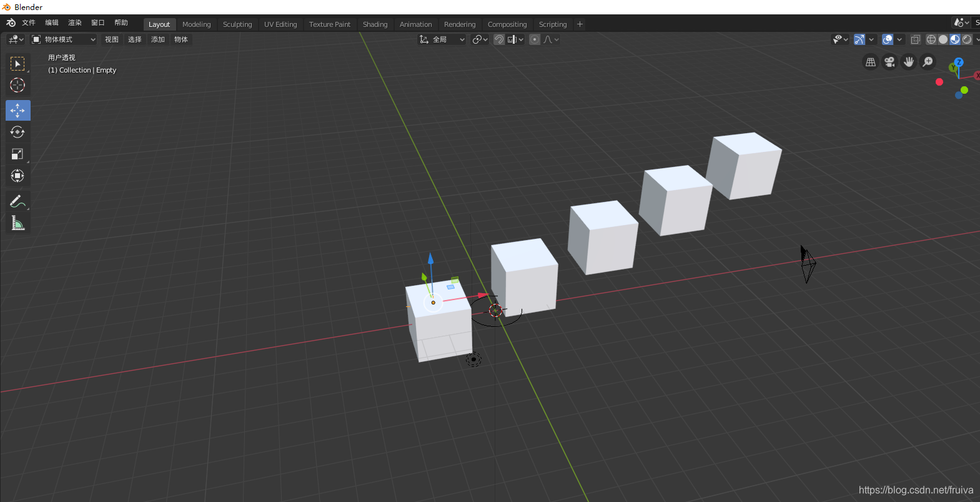Toggle viewport overlays display

tap(888, 39)
